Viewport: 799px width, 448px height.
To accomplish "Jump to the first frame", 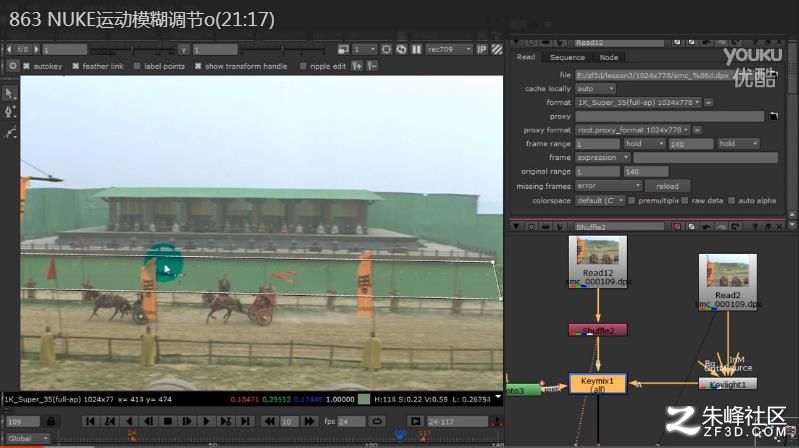I will pyautogui.click(x=90, y=421).
